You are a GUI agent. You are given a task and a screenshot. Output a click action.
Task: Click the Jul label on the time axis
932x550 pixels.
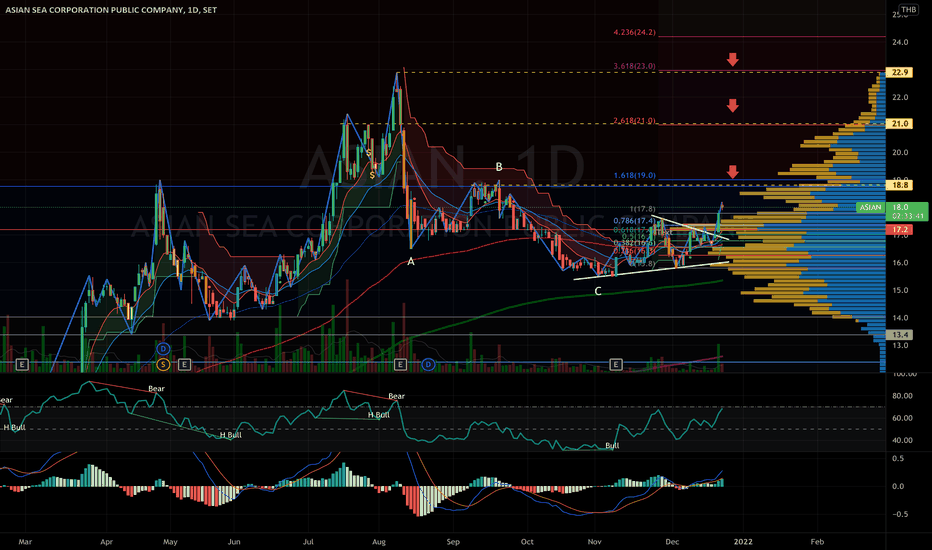coord(308,542)
